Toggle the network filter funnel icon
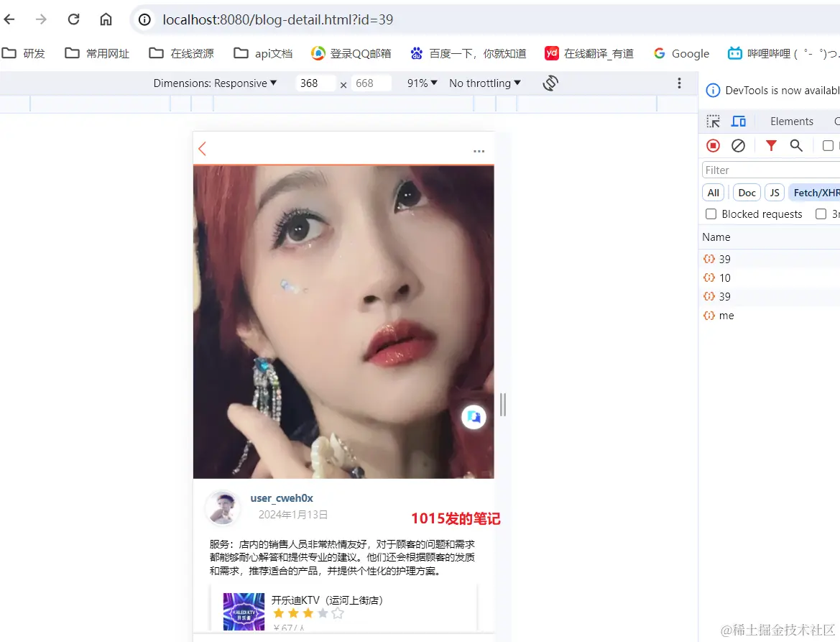Image resolution: width=840 pixels, height=642 pixels. tap(771, 146)
